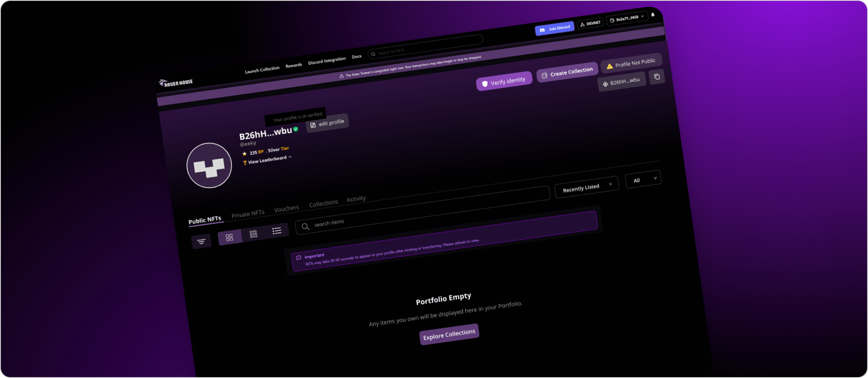The width and height of the screenshot is (868, 378).
Task: Focus the search items field
Action: [422, 211]
